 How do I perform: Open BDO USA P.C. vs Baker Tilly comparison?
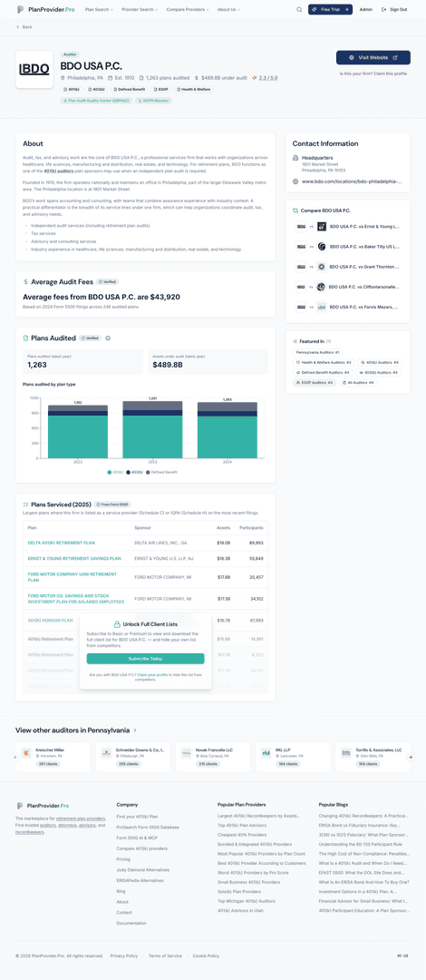[347, 246]
